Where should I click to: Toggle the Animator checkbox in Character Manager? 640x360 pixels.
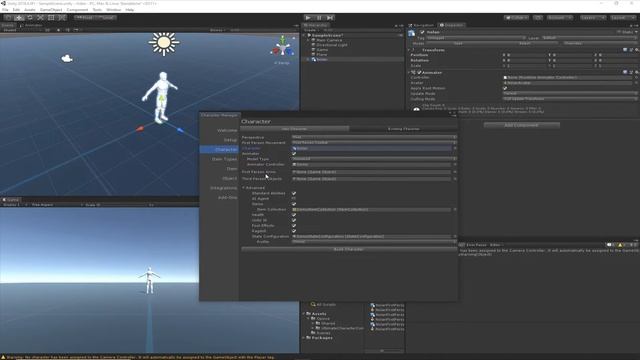294,153
